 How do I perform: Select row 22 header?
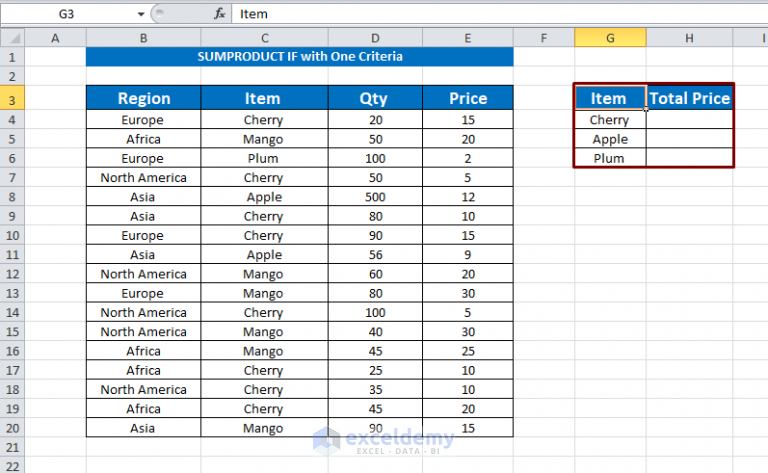12,466
